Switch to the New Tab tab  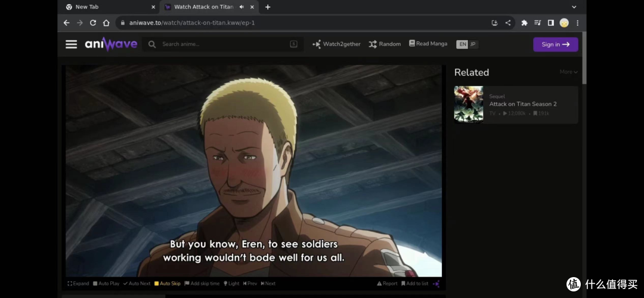click(110, 7)
